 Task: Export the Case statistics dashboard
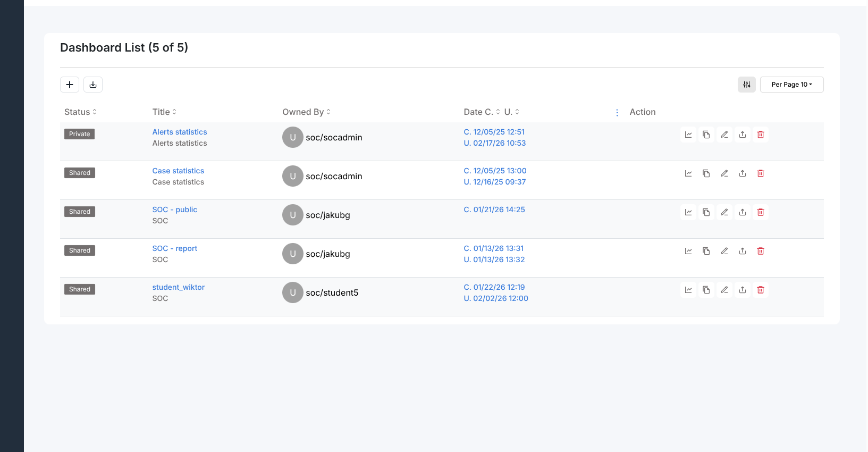pyautogui.click(x=743, y=173)
